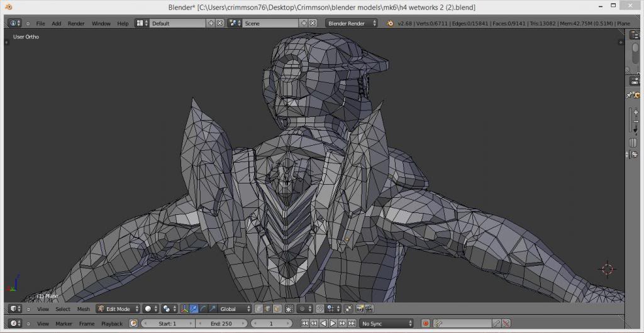The width and height of the screenshot is (644, 333).
Task: Insert keyframe with the key icon
Action: pos(497,324)
